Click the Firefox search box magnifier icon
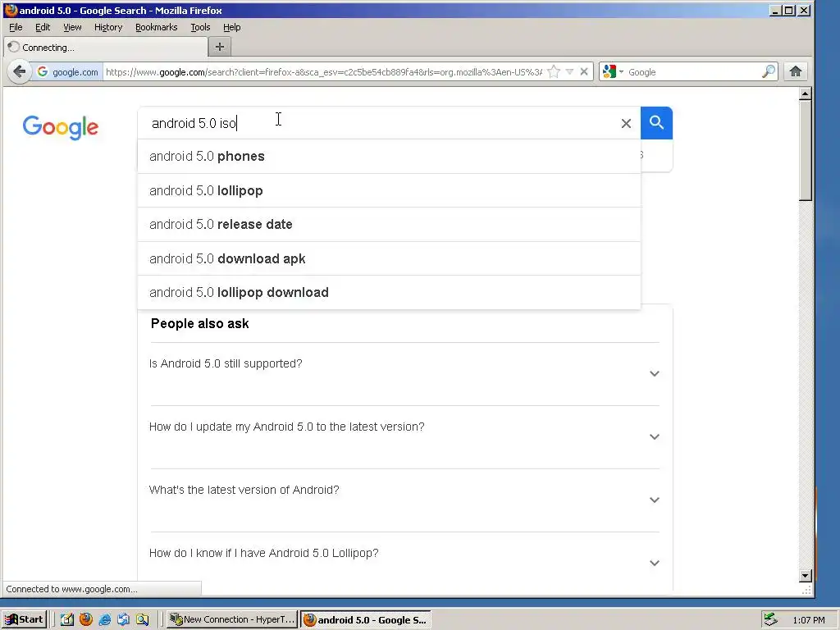Image resolution: width=840 pixels, height=630 pixels. coord(769,71)
